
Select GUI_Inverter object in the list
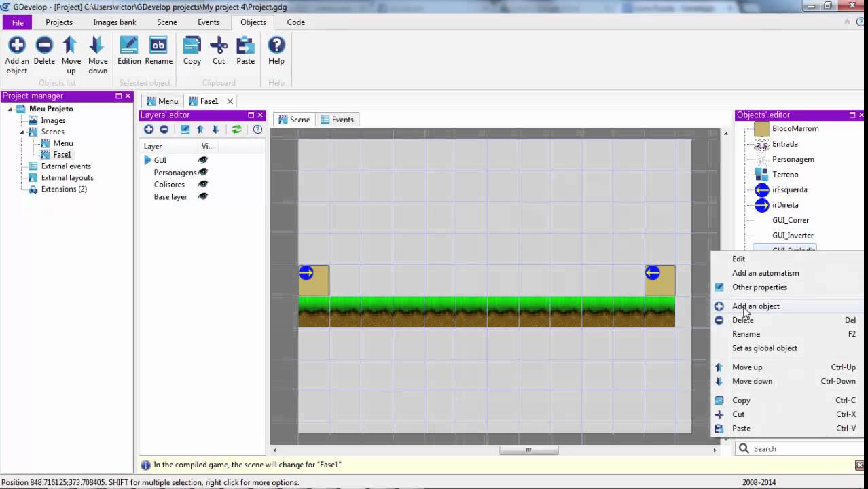click(x=793, y=236)
